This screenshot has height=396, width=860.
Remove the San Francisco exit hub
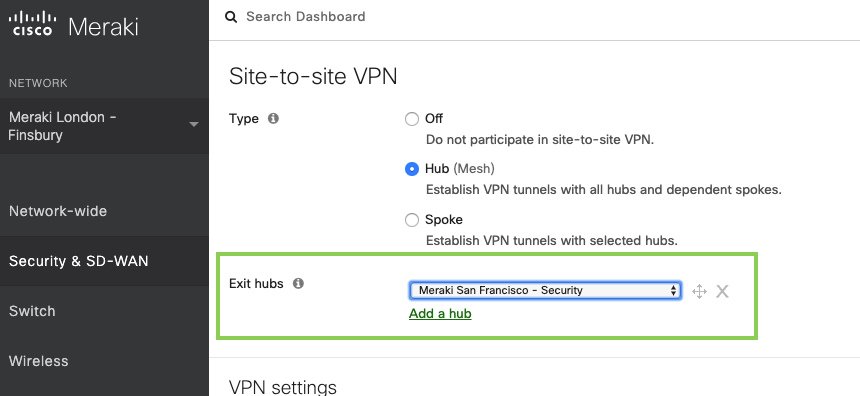722,291
